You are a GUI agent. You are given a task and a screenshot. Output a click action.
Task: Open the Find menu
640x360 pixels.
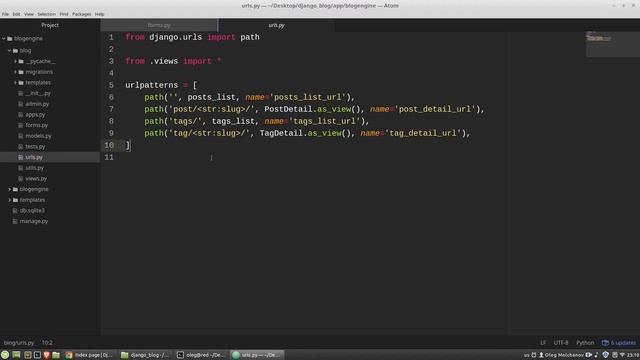pyautogui.click(x=64, y=14)
